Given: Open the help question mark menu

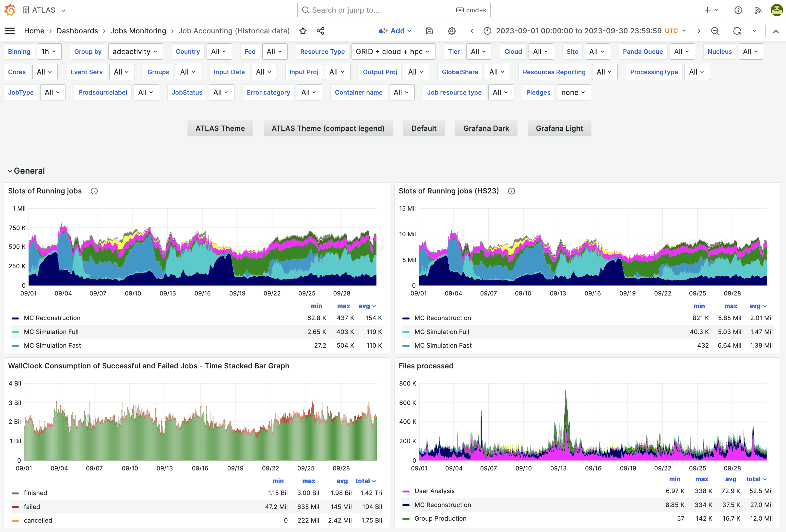Looking at the screenshot, I should click(738, 10).
